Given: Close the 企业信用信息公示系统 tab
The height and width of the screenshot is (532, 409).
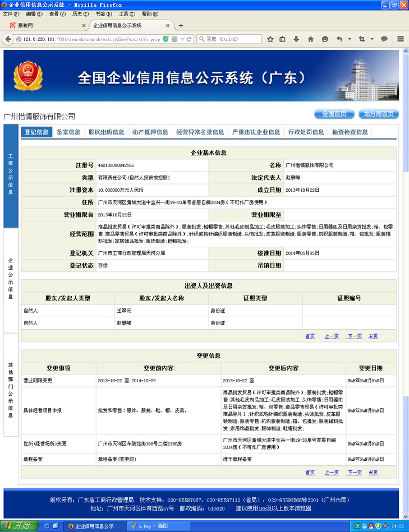Looking at the screenshot, I should tap(167, 25).
